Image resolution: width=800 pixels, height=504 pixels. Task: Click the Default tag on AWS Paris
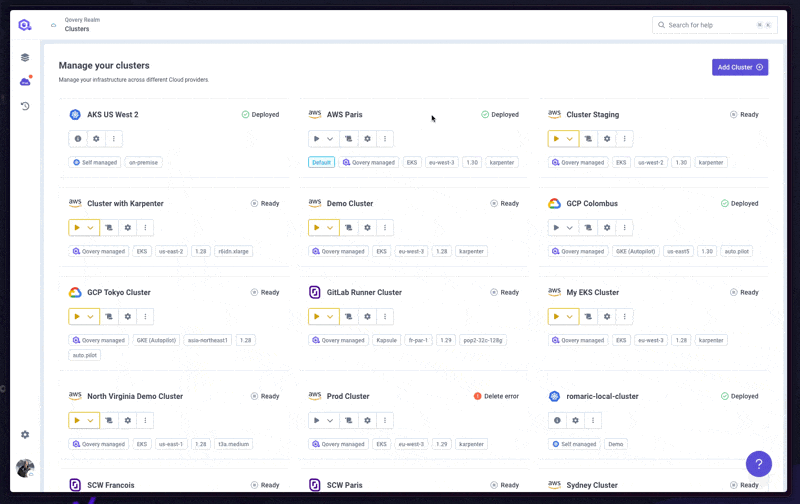(x=321, y=162)
